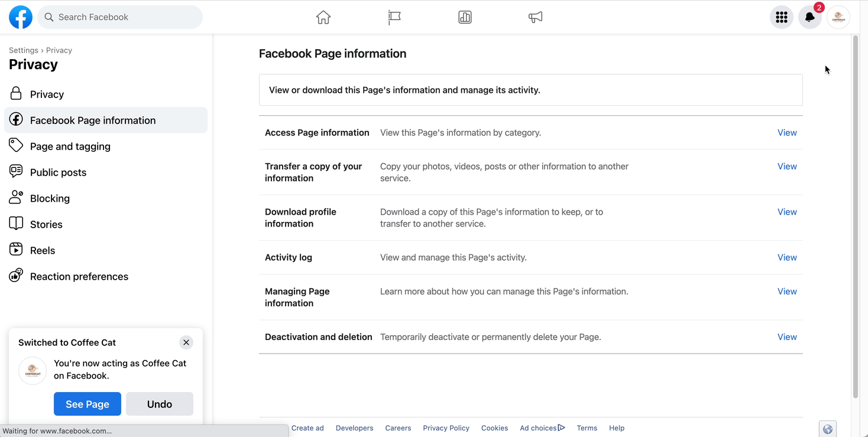
Task: Click the globe icon at bottom right
Action: [828, 429]
